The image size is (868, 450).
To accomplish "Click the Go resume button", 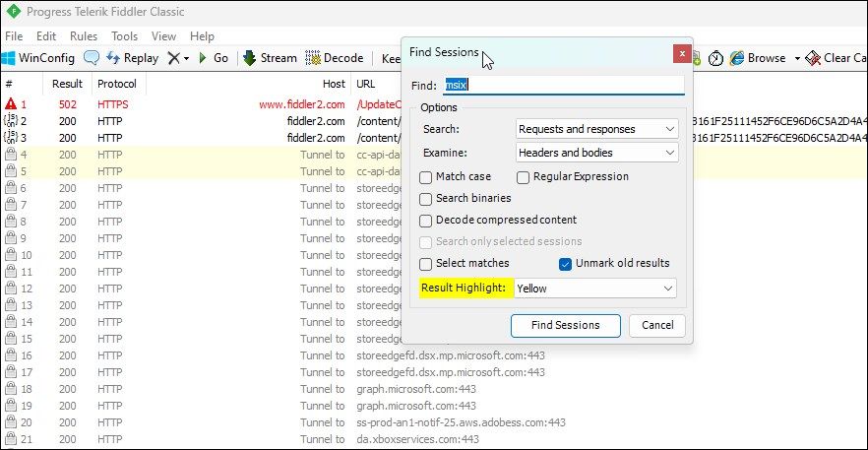I will pyautogui.click(x=214, y=58).
